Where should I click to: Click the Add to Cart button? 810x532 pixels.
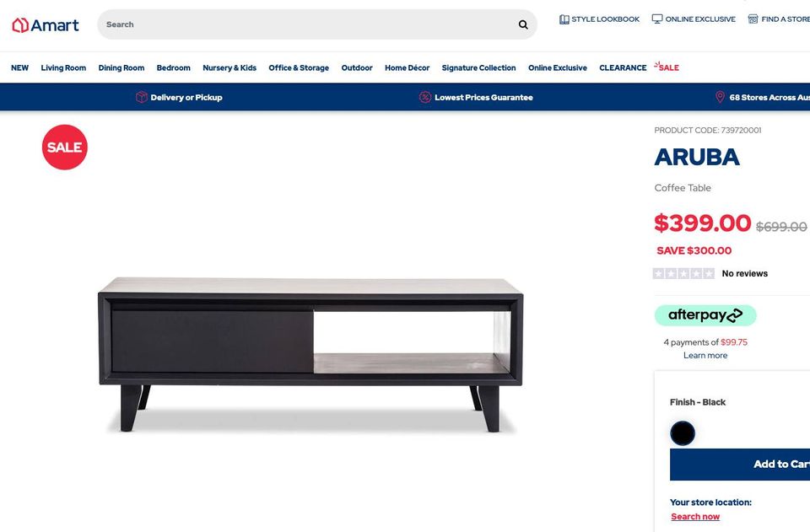click(740, 465)
